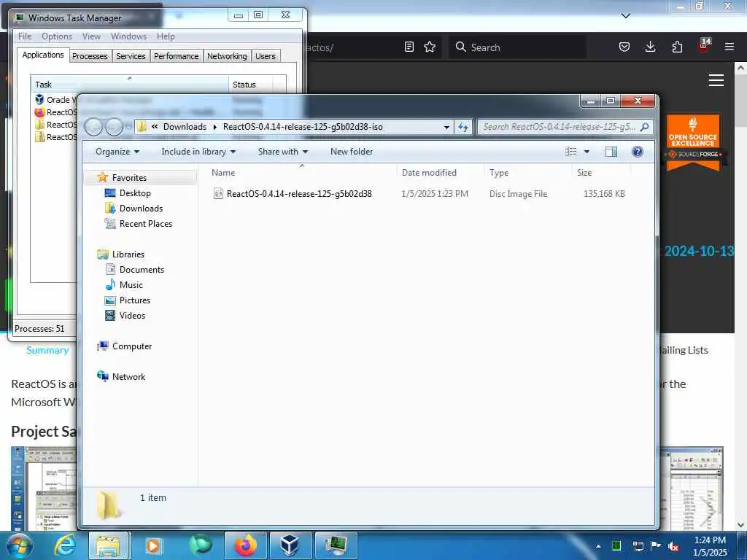Sort by the Size column header

pyautogui.click(x=584, y=172)
